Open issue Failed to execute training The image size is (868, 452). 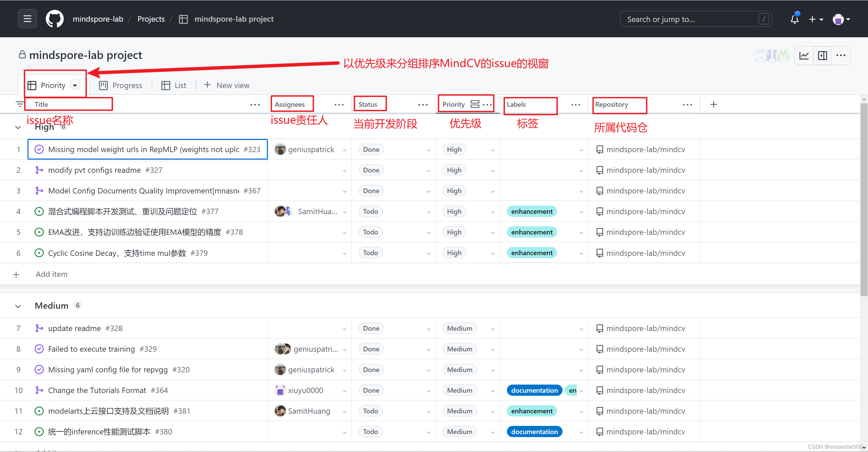point(92,349)
